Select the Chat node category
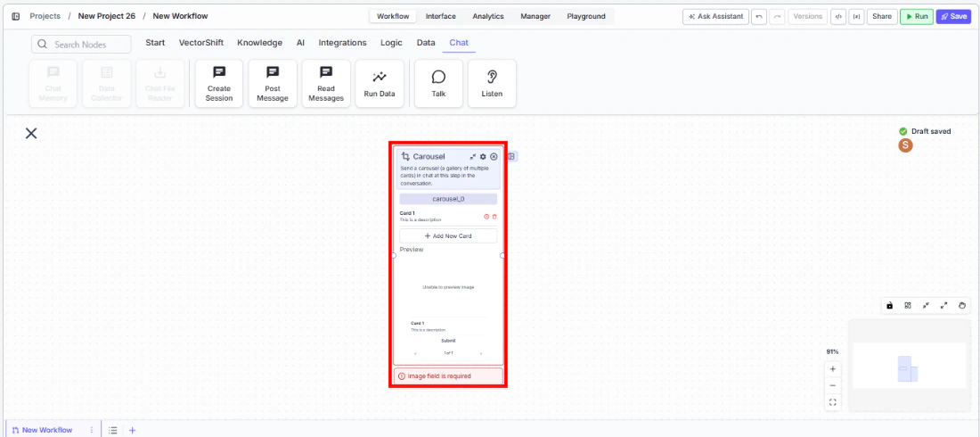This screenshot has height=437, width=980. [459, 43]
